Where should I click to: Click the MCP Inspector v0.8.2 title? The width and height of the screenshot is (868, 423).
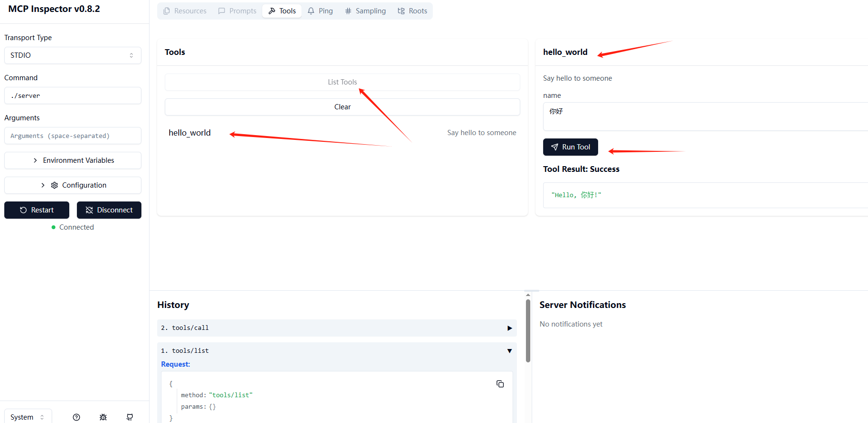point(54,9)
